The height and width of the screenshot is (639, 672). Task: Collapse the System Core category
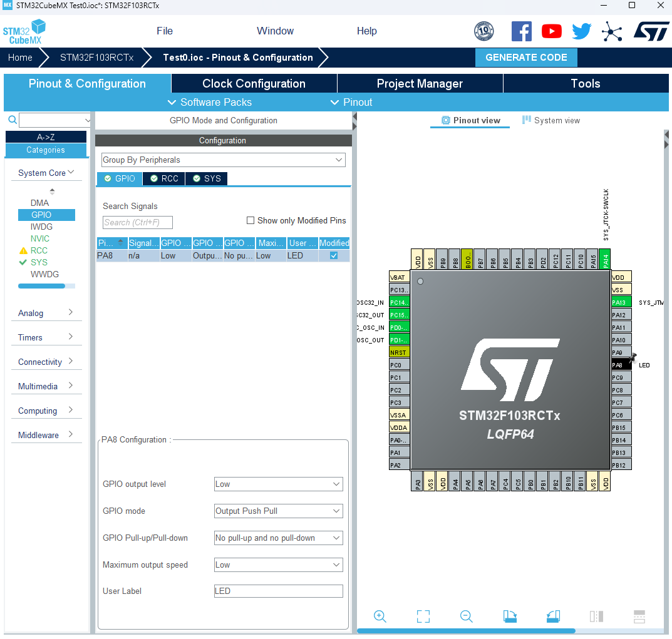pyautogui.click(x=46, y=173)
